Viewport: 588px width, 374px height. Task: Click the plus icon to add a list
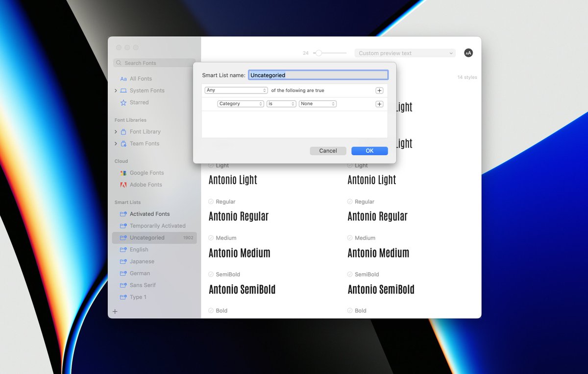pyautogui.click(x=115, y=311)
